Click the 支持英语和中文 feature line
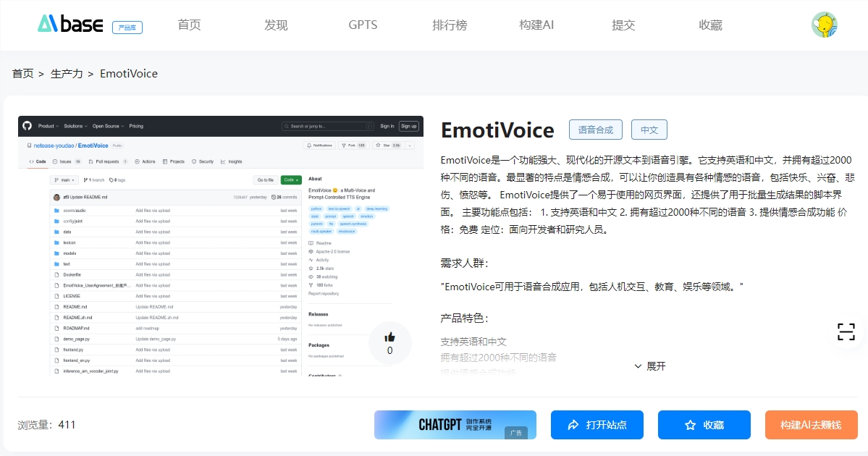The width and height of the screenshot is (868, 456). point(473,342)
